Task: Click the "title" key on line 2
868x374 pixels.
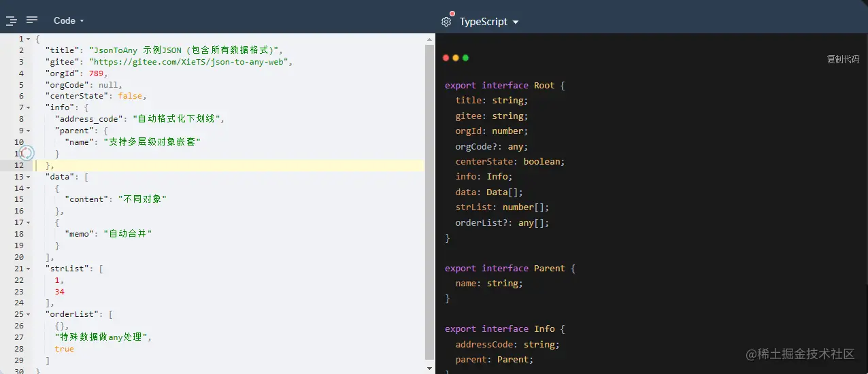Action: pos(62,50)
